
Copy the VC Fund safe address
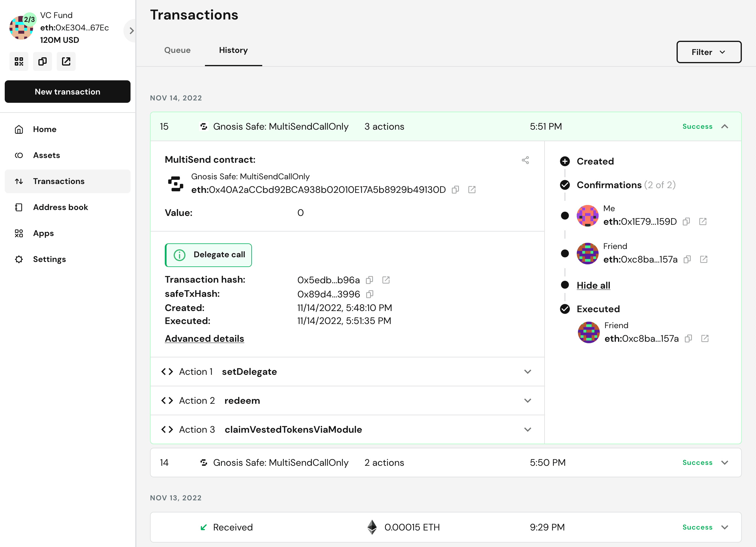(42, 61)
